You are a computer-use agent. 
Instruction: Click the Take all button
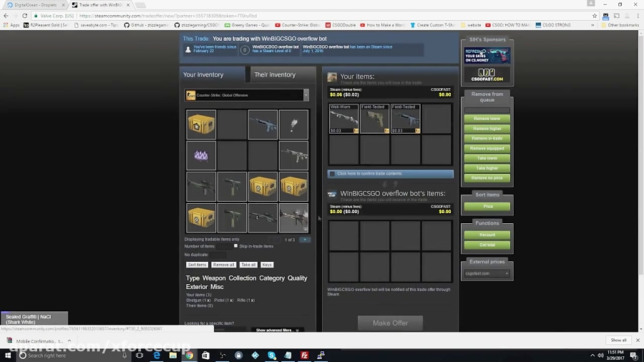[x=248, y=265]
